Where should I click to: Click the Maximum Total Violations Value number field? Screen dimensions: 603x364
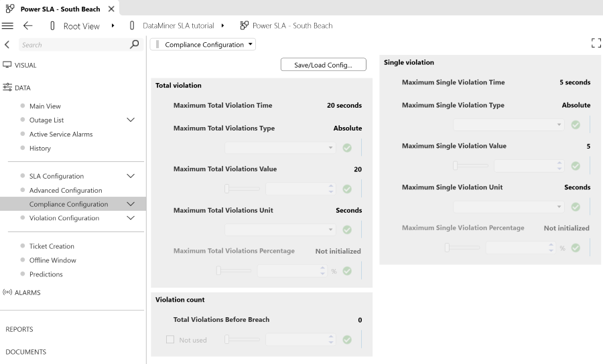[300, 189]
